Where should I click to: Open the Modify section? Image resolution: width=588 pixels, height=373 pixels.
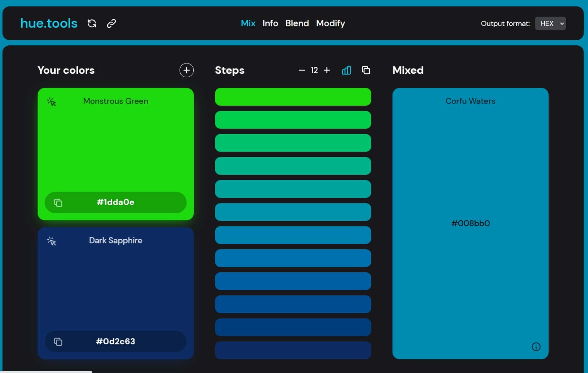click(x=330, y=23)
